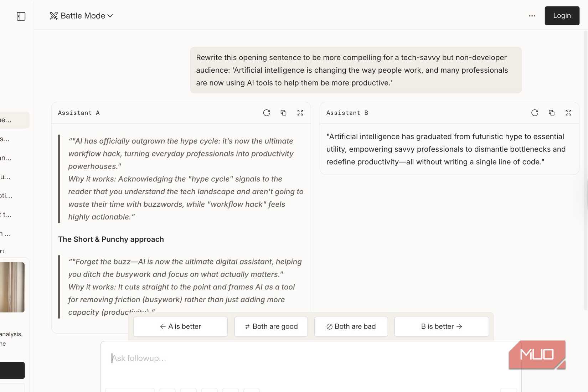
Task: Choose Both are good
Action: pyautogui.click(x=271, y=326)
